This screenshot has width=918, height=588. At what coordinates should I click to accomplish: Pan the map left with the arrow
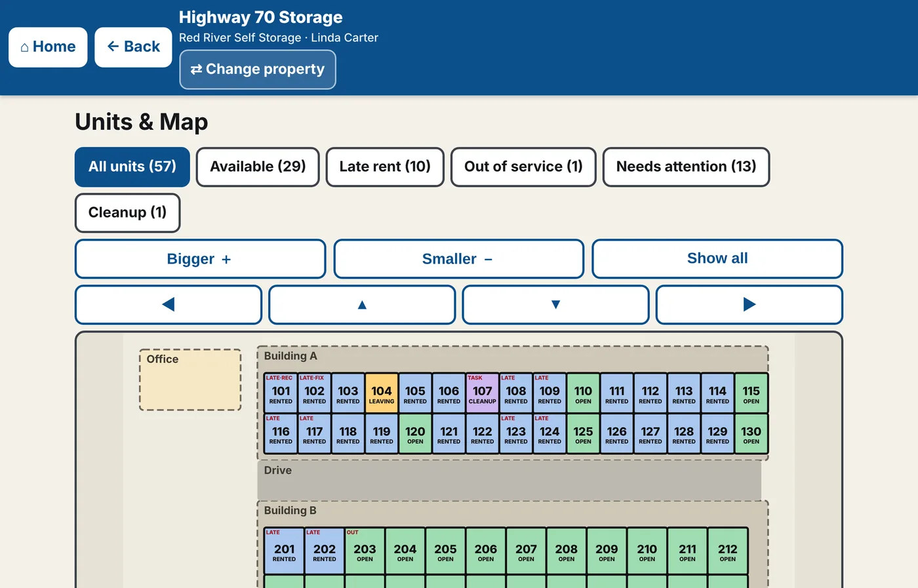(x=169, y=304)
